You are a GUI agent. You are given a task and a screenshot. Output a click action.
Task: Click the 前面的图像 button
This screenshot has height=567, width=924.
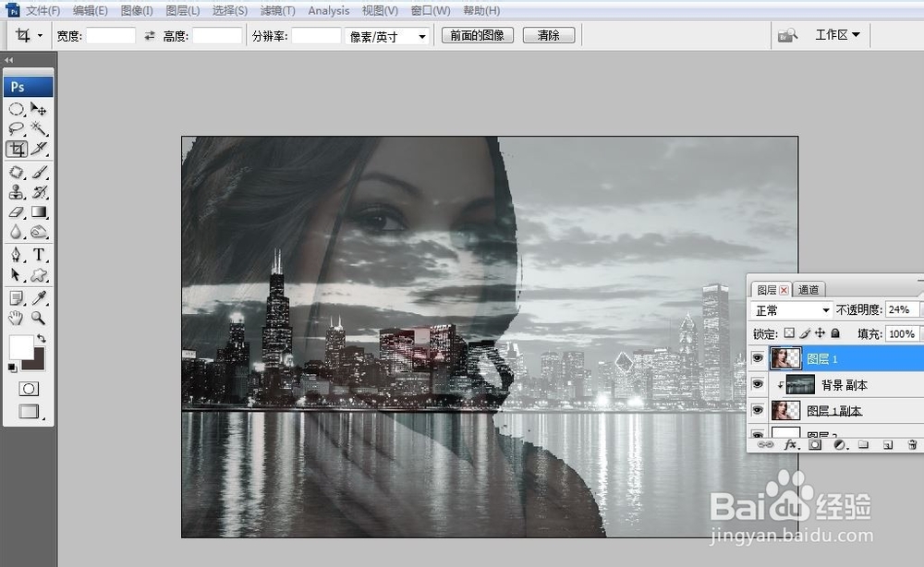click(x=478, y=35)
